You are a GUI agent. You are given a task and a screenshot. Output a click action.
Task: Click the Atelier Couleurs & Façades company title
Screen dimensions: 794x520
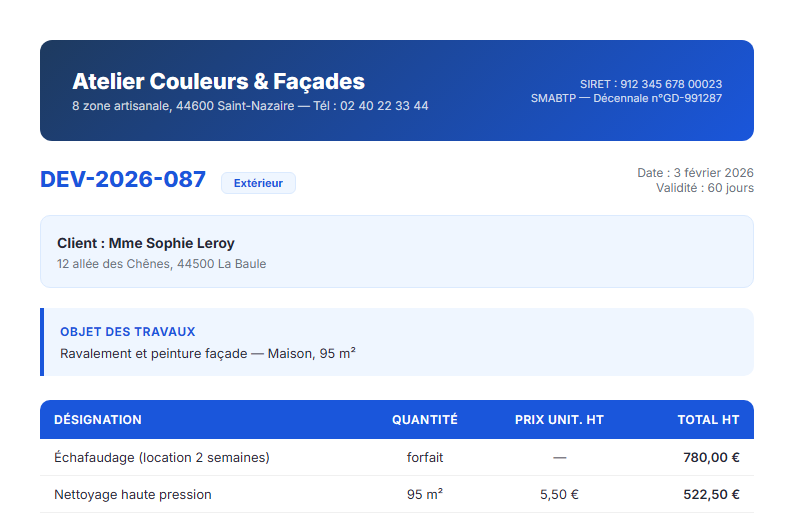click(x=218, y=82)
